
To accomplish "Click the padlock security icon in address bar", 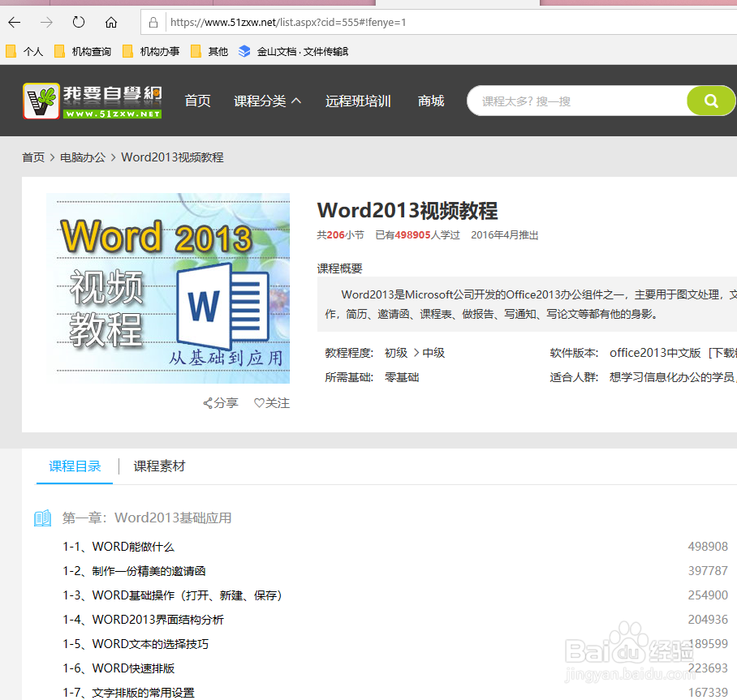I will click(153, 22).
